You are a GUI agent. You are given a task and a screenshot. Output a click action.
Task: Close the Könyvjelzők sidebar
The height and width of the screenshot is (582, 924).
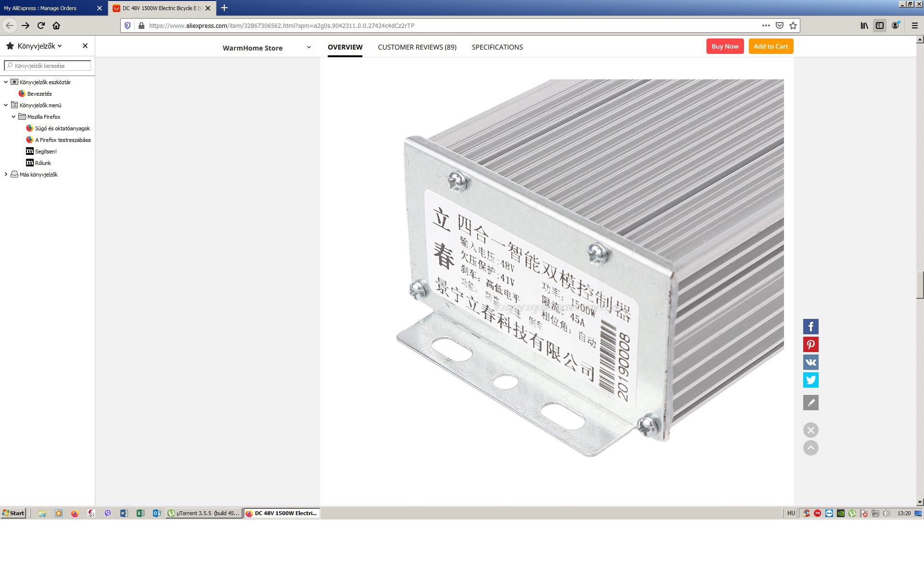(x=85, y=46)
